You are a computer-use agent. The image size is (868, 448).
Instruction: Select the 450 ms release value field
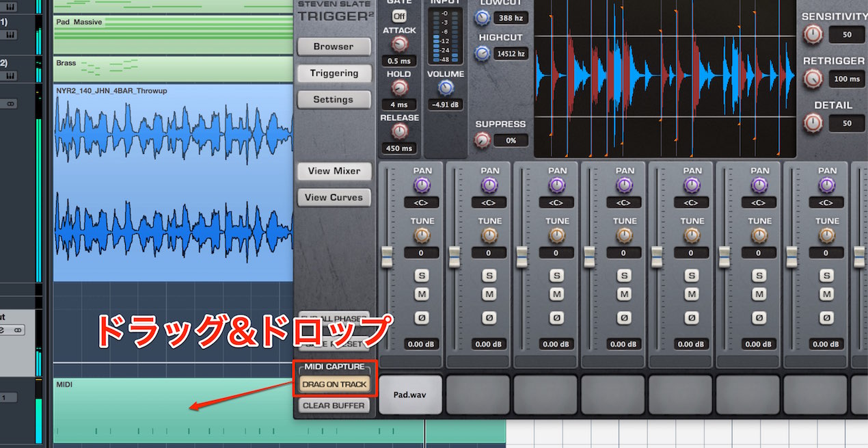(398, 148)
